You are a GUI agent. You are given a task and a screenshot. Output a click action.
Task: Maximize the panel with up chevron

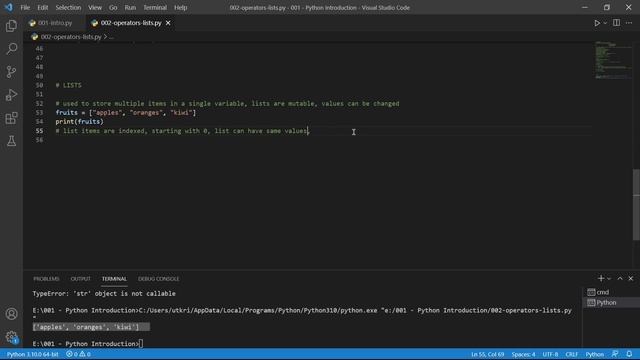click(620, 278)
